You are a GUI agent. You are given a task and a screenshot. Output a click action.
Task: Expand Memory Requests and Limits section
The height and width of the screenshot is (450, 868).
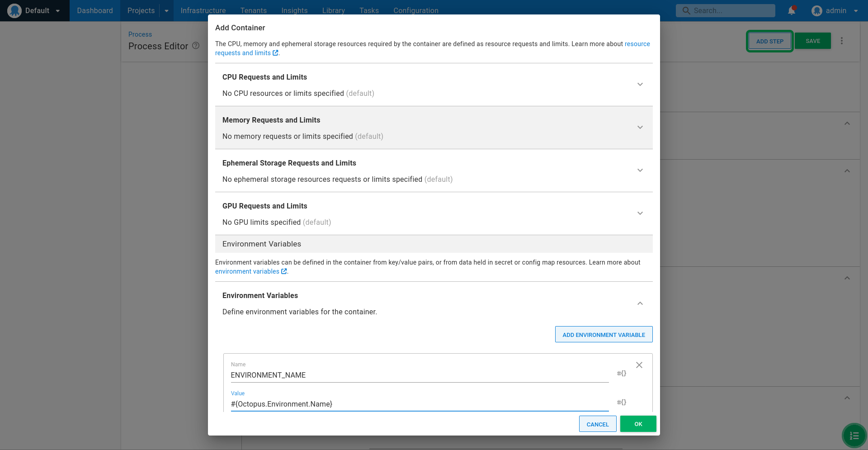tap(434, 128)
